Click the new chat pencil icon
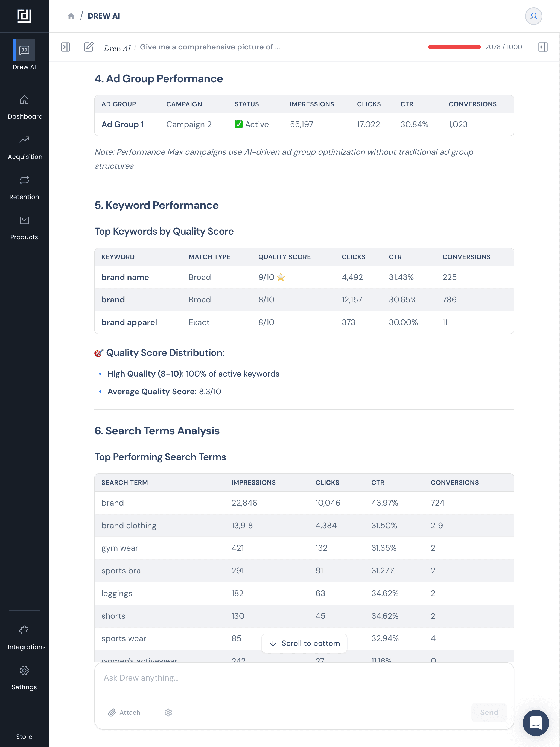Viewport: 560px width, 747px height. [x=89, y=47]
